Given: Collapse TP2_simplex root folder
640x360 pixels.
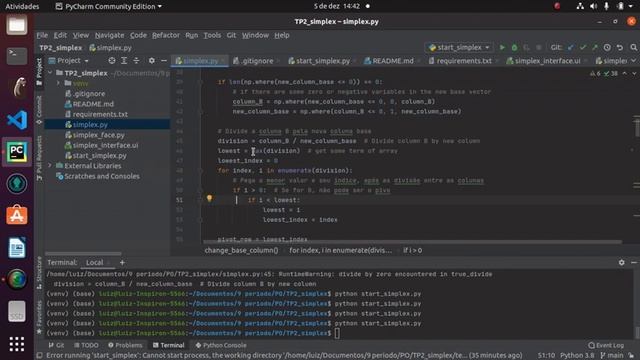Looking at the screenshot, I should 50,73.
